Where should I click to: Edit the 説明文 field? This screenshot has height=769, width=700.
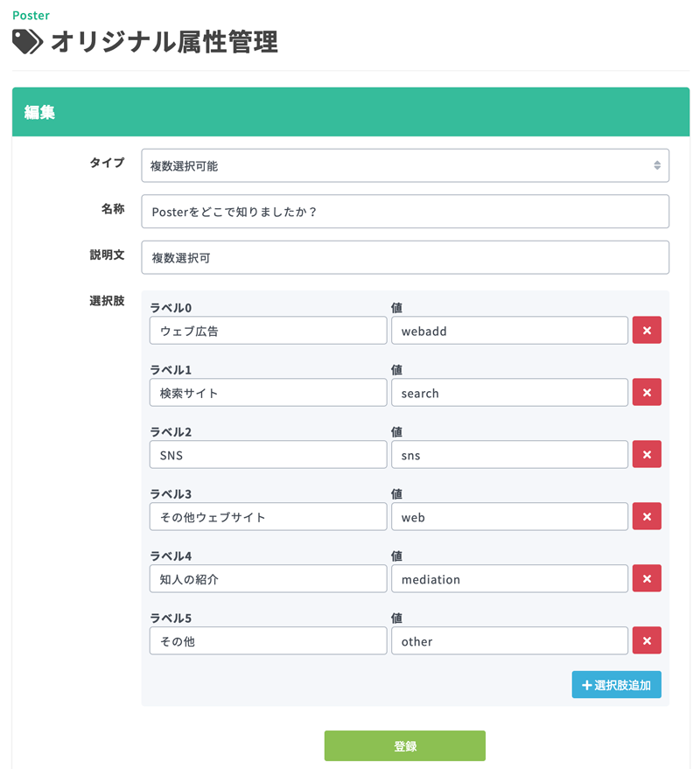coord(405,257)
